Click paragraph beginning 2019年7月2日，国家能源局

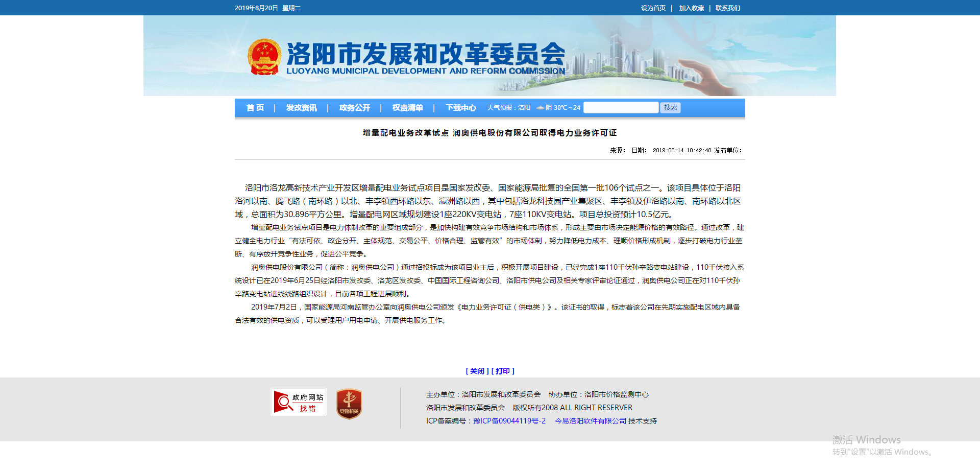click(x=487, y=314)
